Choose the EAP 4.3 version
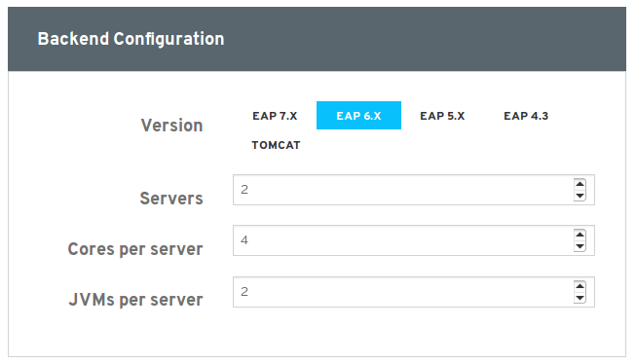 click(526, 116)
